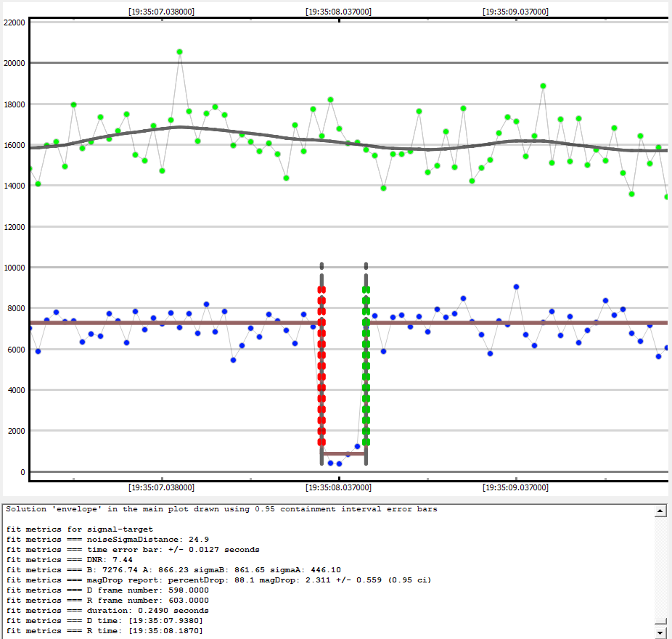Select the 'DNR: 7.44' line
The height and width of the screenshot is (639, 672).
[70, 560]
